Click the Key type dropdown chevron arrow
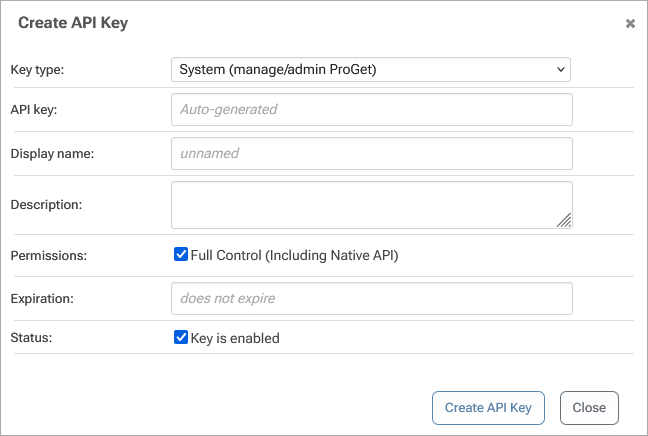 point(561,69)
